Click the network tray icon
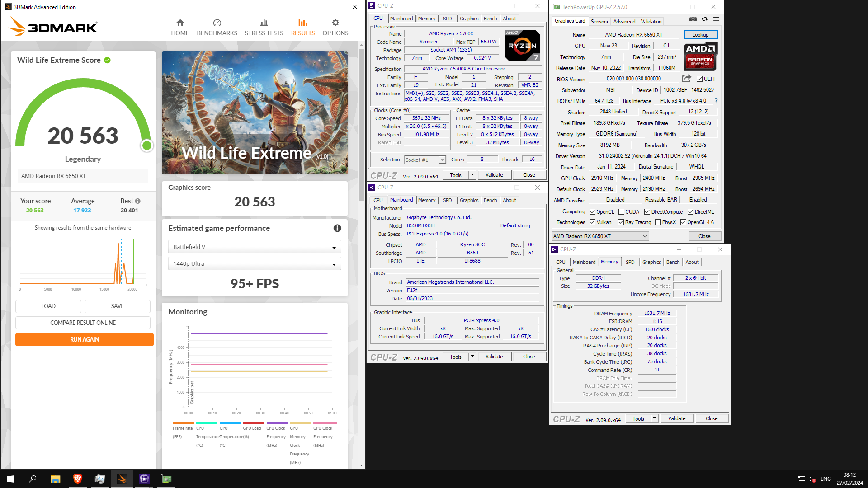The image size is (868, 488). tap(801, 479)
